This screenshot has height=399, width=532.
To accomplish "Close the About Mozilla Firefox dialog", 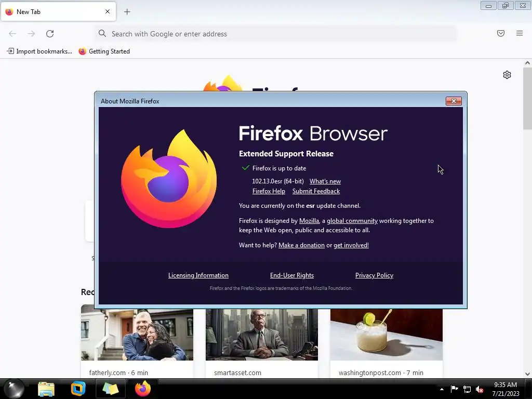I will (x=454, y=101).
